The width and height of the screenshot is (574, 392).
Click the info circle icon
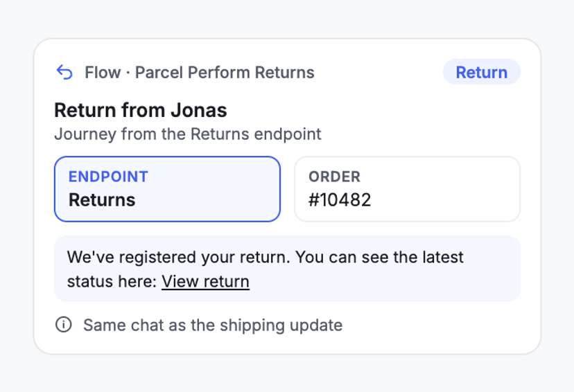(63, 325)
